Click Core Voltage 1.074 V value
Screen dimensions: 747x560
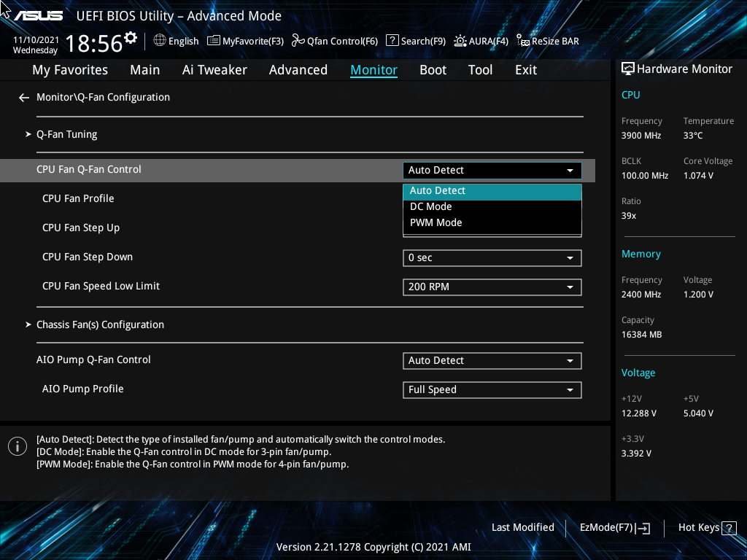[698, 176]
